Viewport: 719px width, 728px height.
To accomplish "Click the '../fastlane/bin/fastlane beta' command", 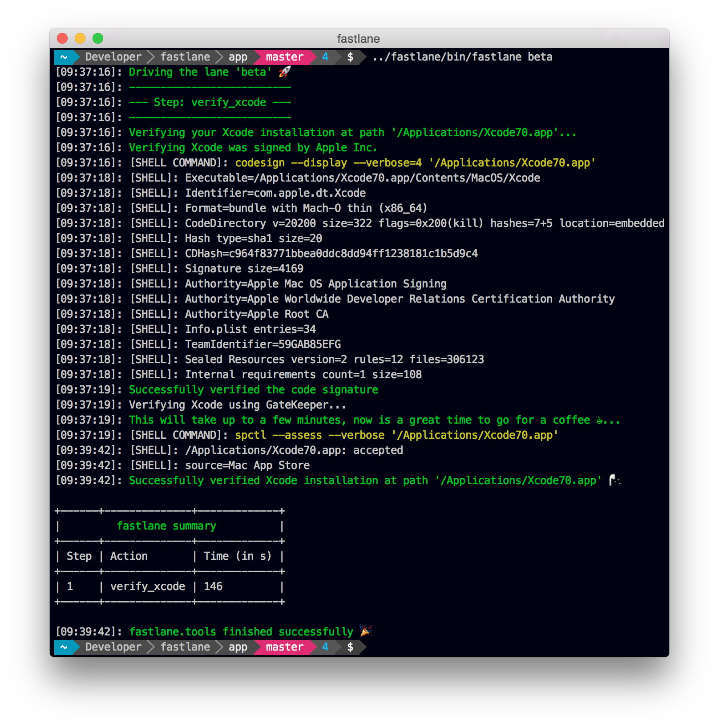I will 462,57.
